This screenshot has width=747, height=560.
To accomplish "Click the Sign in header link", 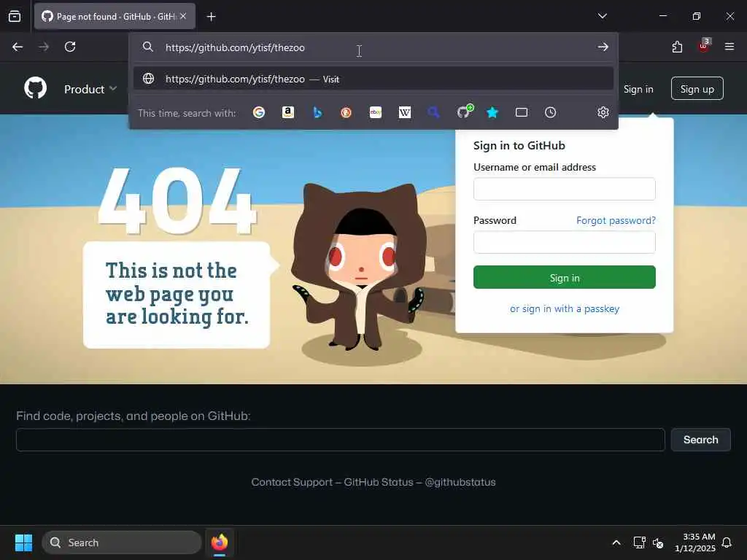I will [x=638, y=89].
